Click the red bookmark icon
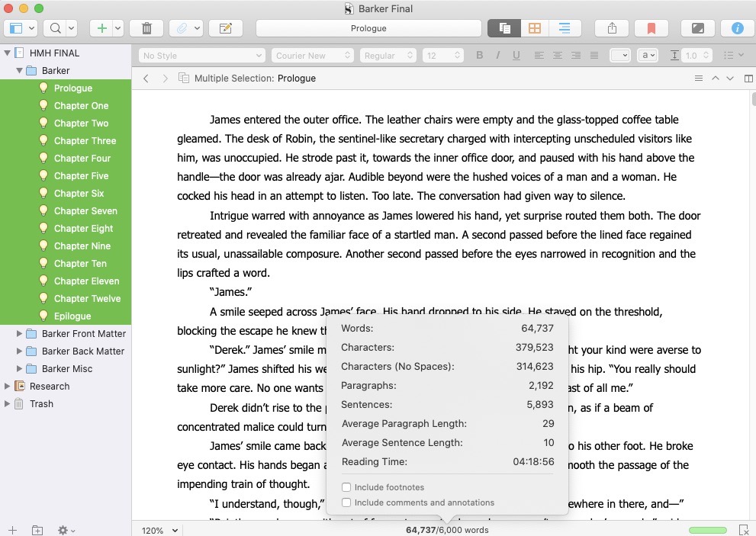The image size is (756, 536). pyautogui.click(x=651, y=28)
